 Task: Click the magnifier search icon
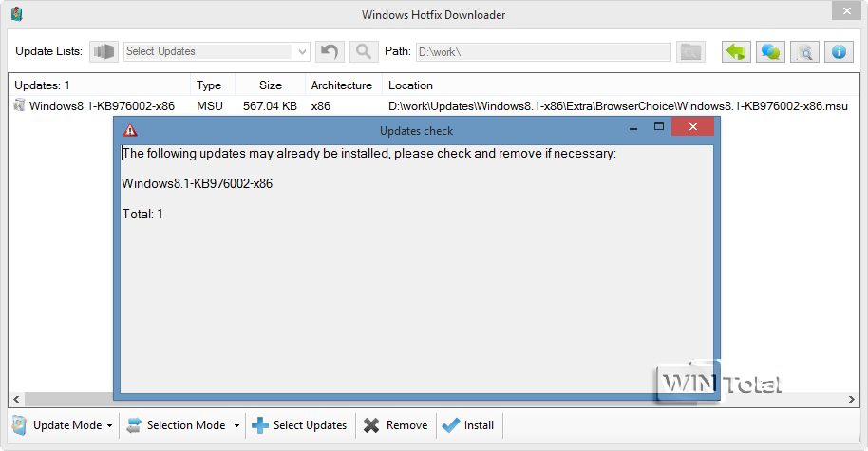tap(364, 51)
